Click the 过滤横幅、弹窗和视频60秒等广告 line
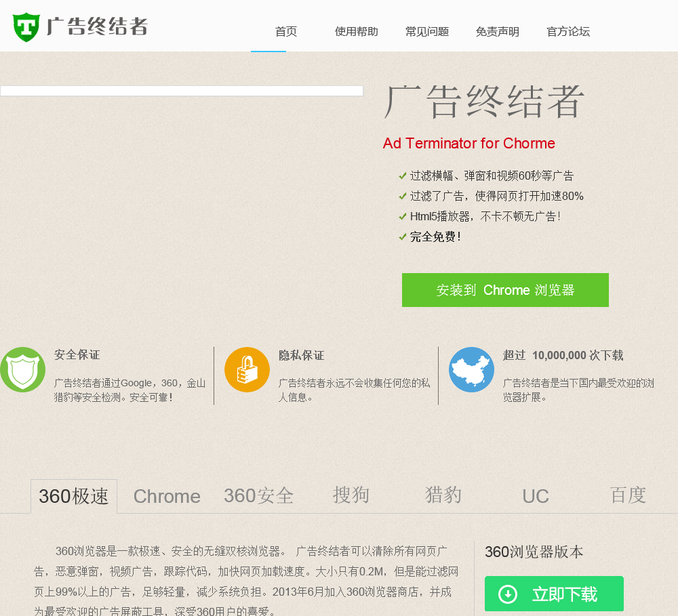This screenshot has height=616, width=678. [x=492, y=176]
